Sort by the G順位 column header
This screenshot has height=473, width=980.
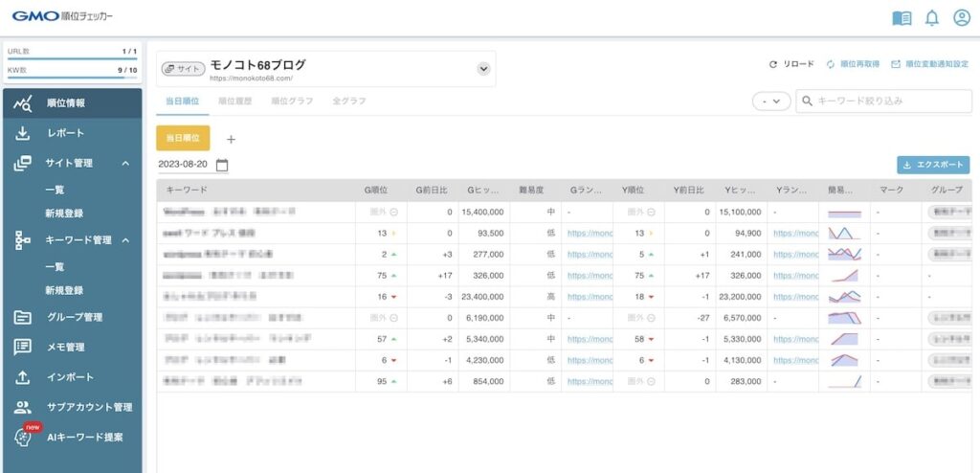pyautogui.click(x=376, y=190)
